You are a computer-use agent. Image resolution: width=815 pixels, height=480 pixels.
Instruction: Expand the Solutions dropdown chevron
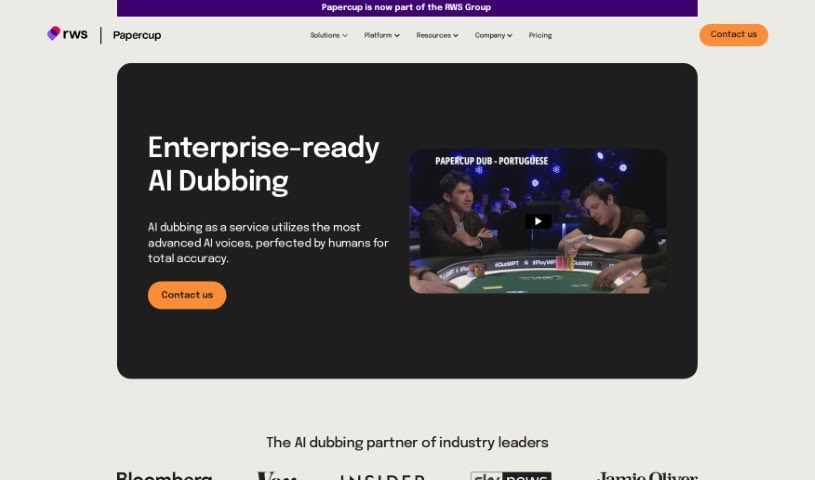coord(345,36)
